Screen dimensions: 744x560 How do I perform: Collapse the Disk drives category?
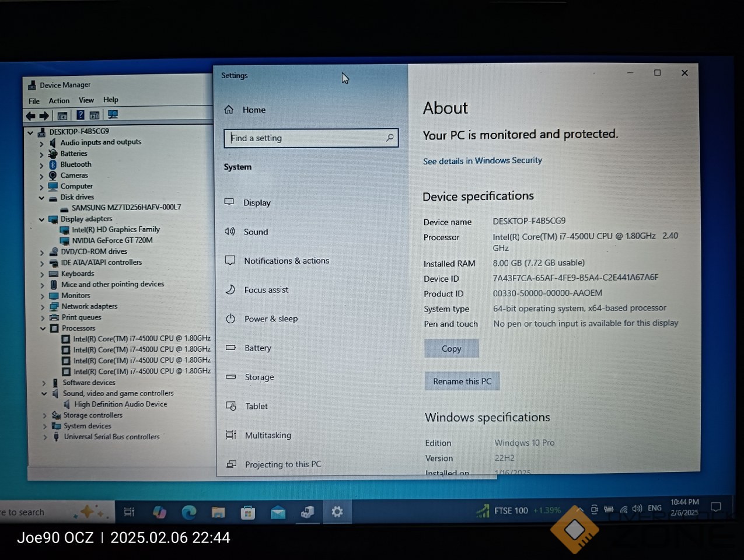[x=41, y=198]
